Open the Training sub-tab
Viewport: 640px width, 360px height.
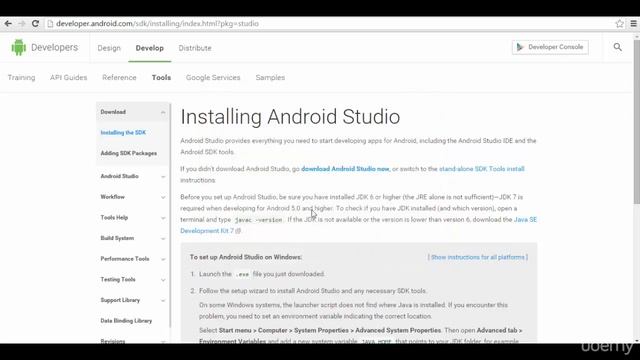pos(21,78)
